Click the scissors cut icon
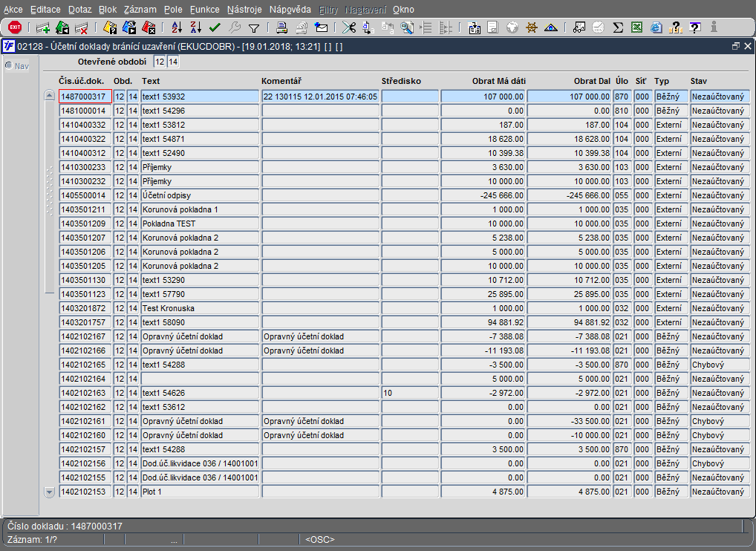Image resolution: width=756 pixels, height=551 pixels. pyautogui.click(x=348, y=28)
